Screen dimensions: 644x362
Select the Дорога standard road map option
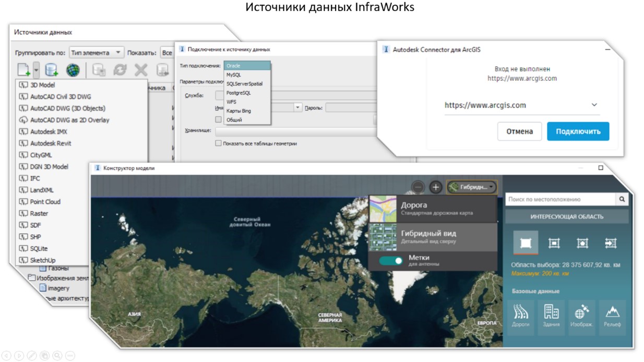(433, 209)
